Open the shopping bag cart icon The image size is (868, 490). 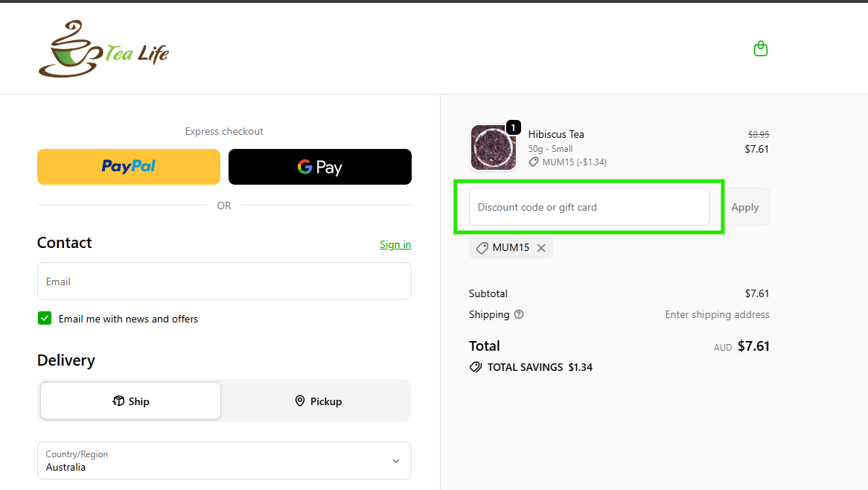(760, 49)
